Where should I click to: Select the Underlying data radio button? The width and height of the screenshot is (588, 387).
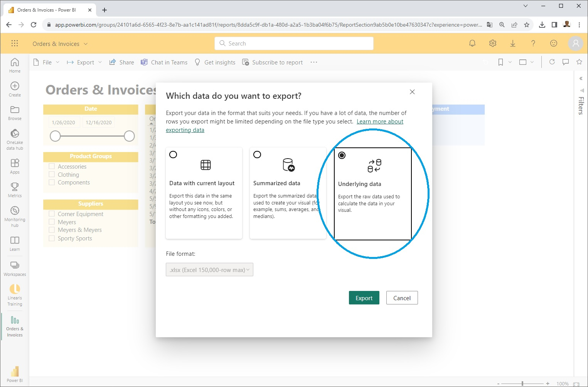pyautogui.click(x=342, y=155)
